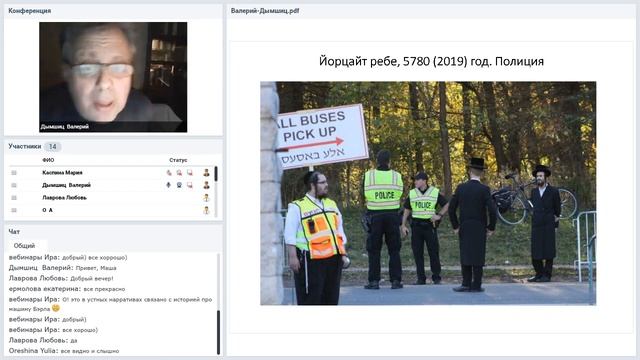Click the participants list scrollbar thumb
This screenshot has width=640, height=360.
(x=216, y=174)
